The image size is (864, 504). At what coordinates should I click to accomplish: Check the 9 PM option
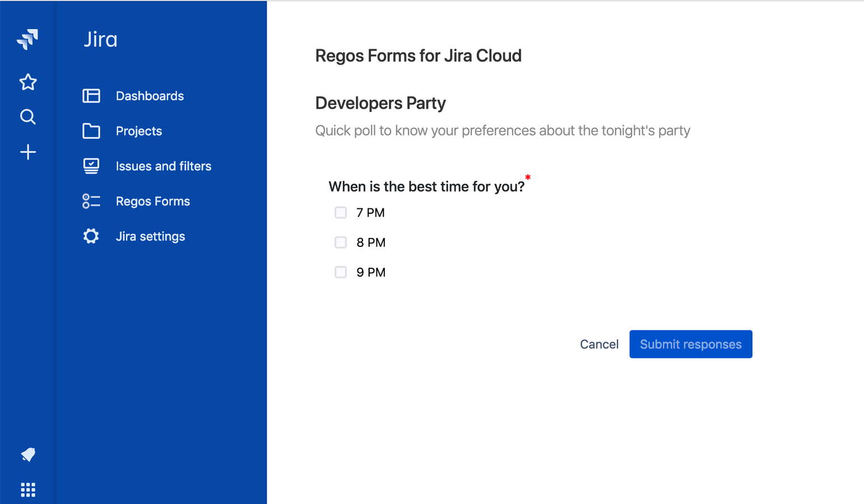pyautogui.click(x=341, y=272)
